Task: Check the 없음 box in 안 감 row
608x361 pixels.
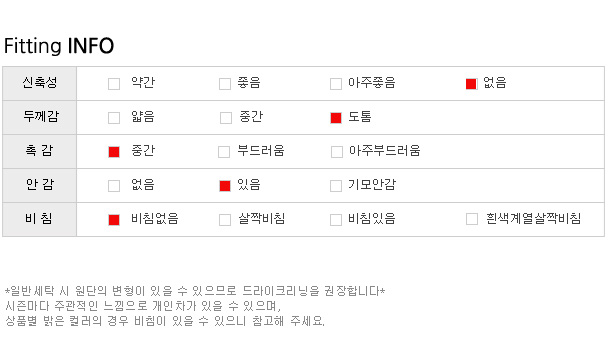Action: pyautogui.click(x=114, y=186)
